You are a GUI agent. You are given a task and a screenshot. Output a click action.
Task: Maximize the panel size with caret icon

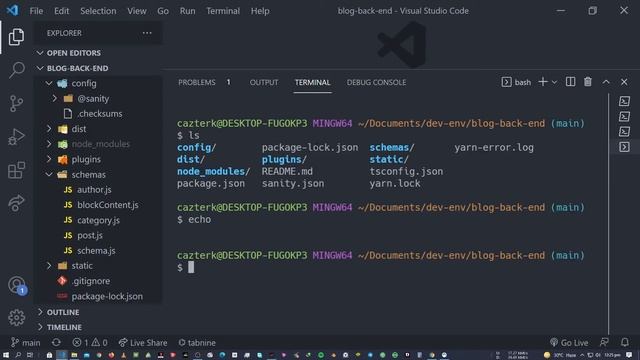[606, 82]
